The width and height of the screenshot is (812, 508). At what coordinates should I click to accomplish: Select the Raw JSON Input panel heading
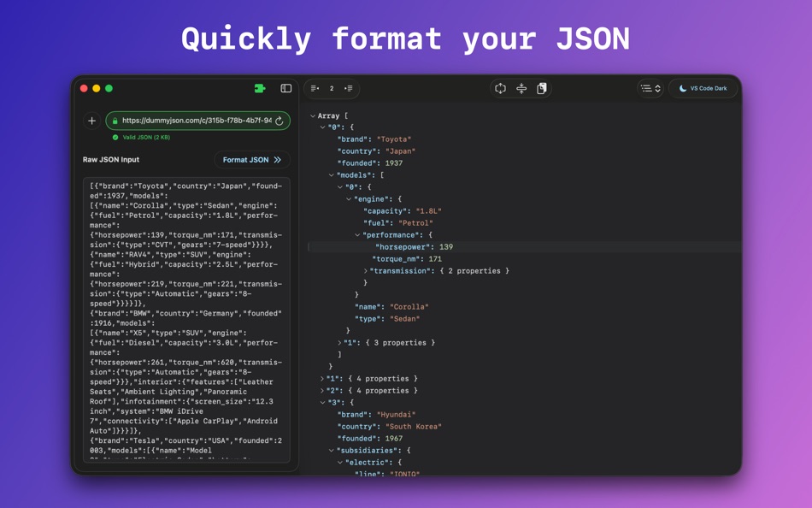tap(112, 159)
